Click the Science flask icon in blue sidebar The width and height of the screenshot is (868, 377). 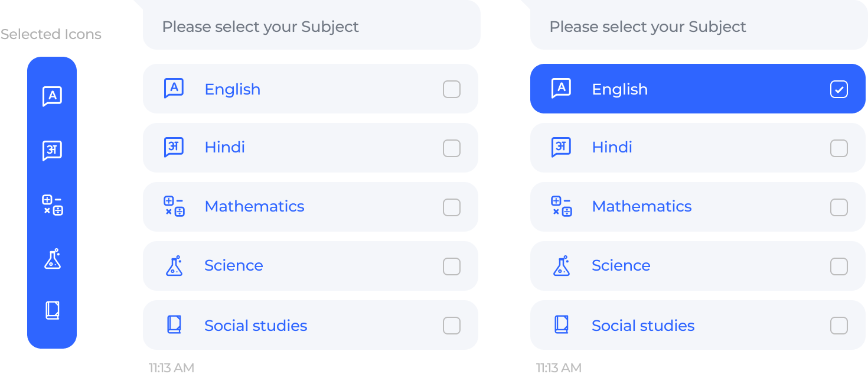[53, 259]
